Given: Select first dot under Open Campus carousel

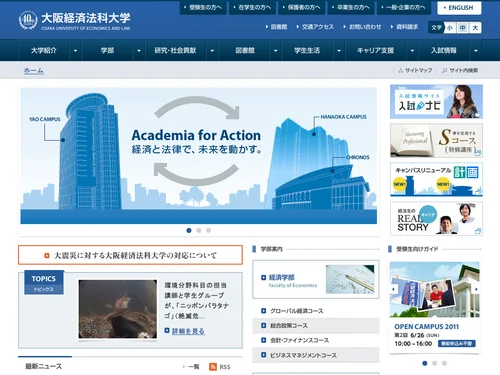Looking at the screenshot, I should (x=425, y=363).
